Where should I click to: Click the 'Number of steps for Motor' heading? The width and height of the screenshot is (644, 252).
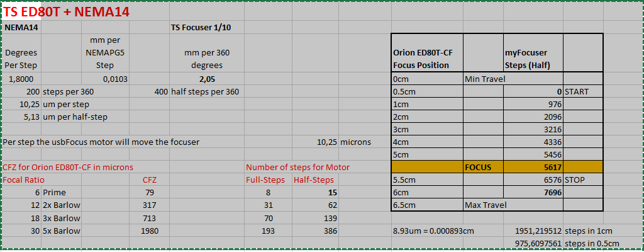(x=297, y=167)
